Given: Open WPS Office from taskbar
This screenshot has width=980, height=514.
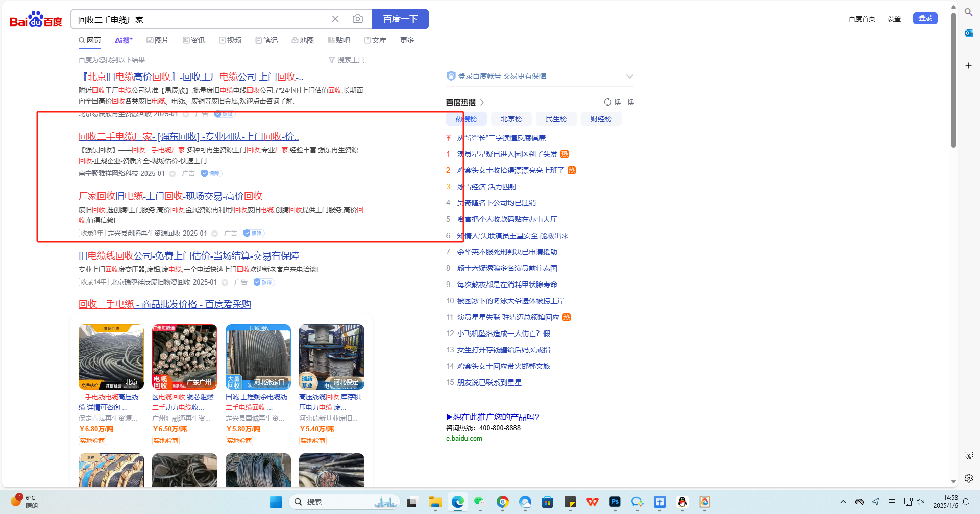Looking at the screenshot, I should coord(592,502).
